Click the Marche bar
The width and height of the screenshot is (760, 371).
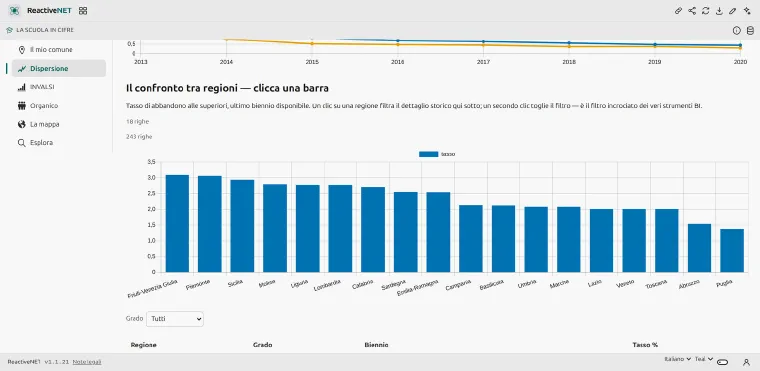[x=569, y=240]
